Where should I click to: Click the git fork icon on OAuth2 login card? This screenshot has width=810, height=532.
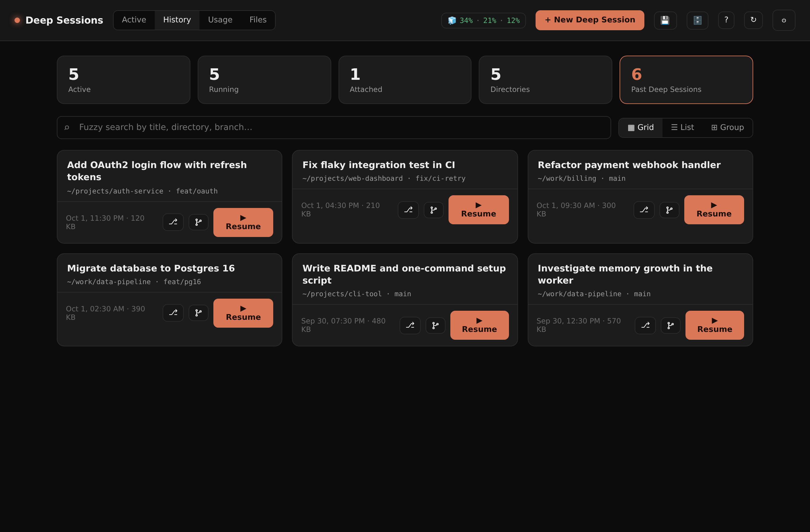198,222
